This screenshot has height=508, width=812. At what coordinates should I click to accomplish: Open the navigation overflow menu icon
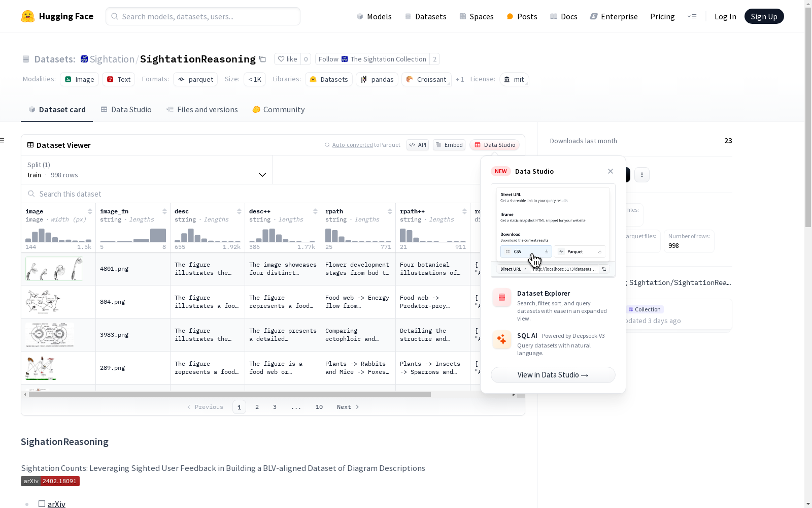(692, 16)
